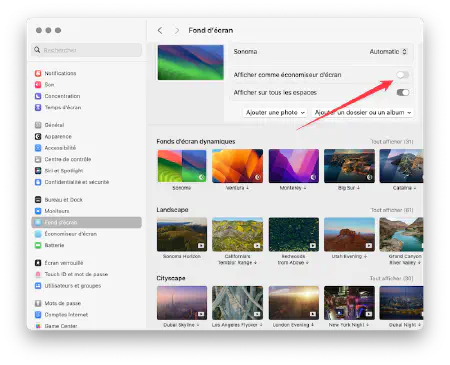Enable Afficher comme économiseur d'écran switch
The image size is (450, 365).
coord(403,75)
